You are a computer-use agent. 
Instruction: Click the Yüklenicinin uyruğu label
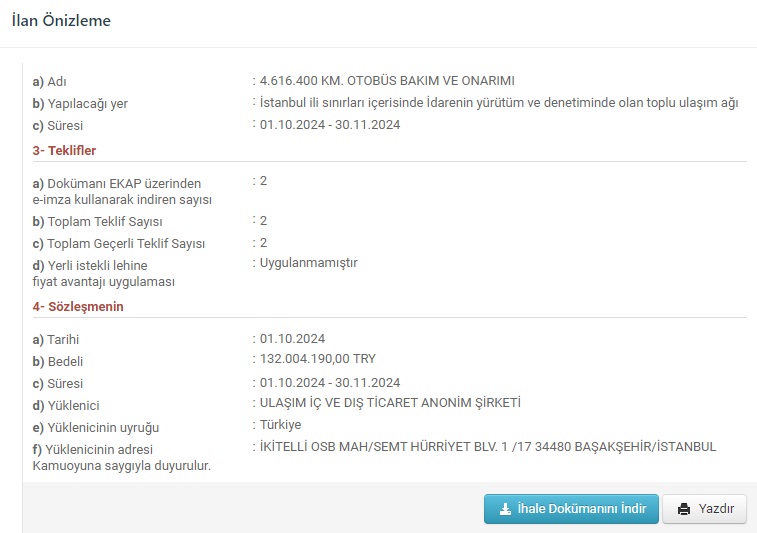coord(96,427)
